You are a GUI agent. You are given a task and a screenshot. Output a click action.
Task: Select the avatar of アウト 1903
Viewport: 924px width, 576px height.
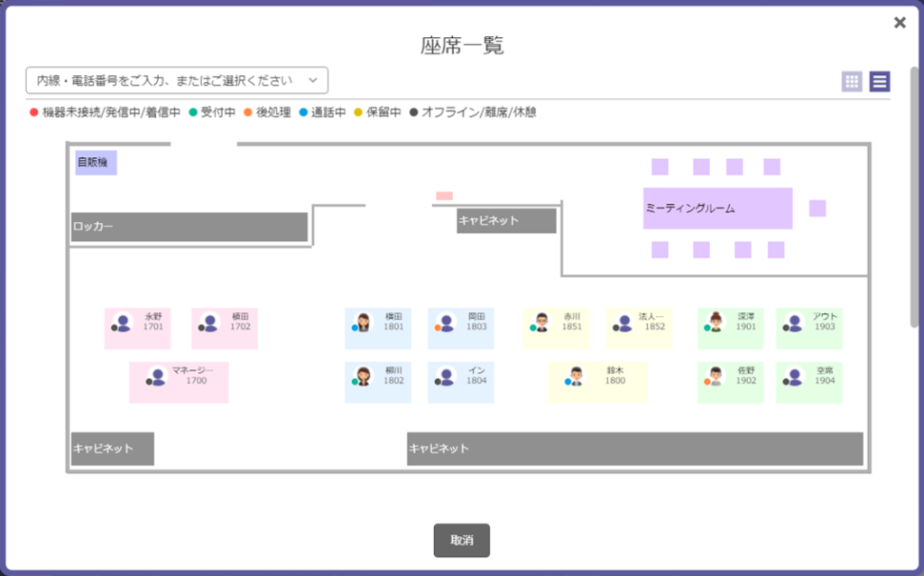pos(794,322)
